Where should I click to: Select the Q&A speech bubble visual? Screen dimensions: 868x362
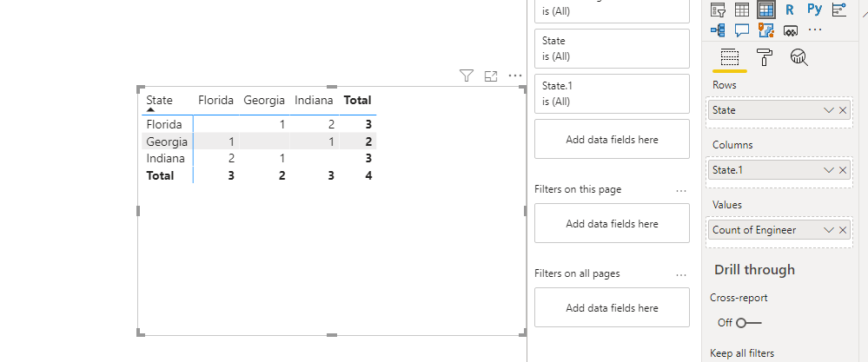pyautogui.click(x=742, y=30)
